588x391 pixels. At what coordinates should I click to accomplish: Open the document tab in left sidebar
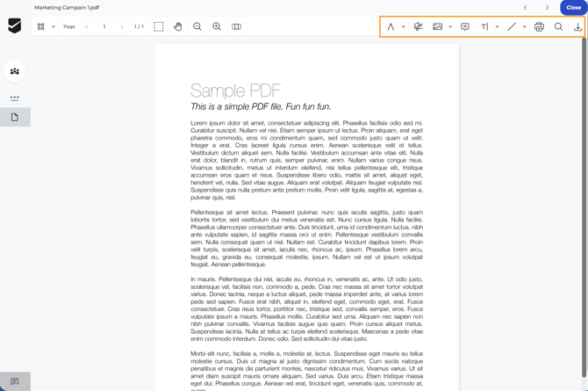point(15,117)
